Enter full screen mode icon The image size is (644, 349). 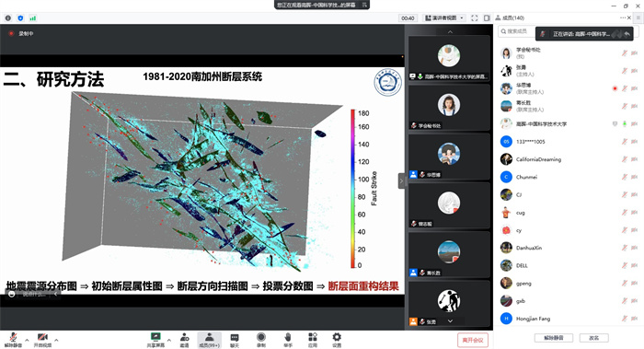pos(475,18)
